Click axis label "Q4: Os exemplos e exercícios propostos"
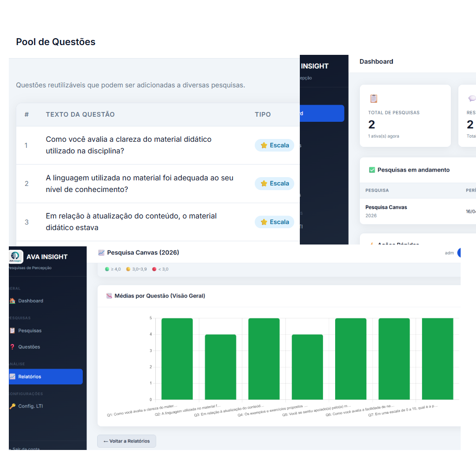Screen dimensions: 476x476 (272, 410)
